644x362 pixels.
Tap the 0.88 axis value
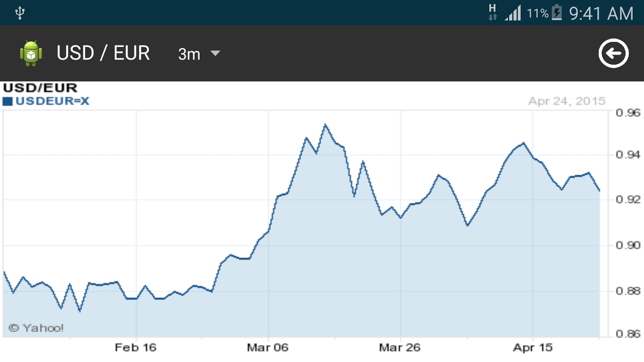(628, 290)
